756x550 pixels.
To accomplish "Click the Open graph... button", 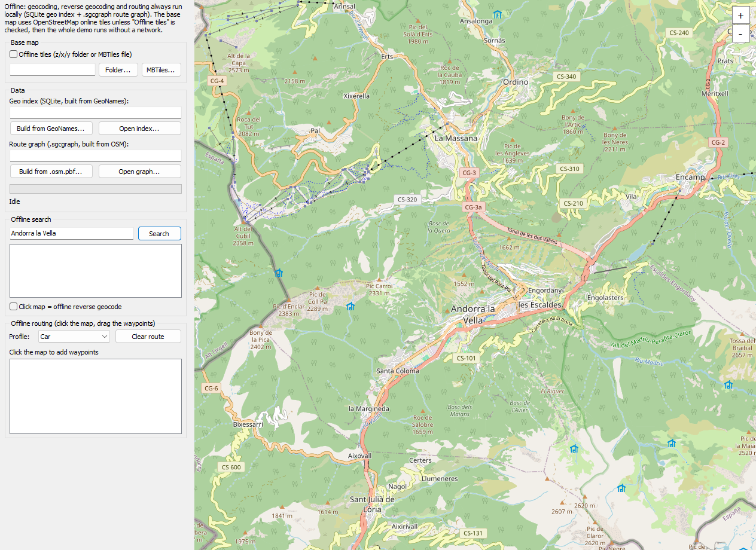I will pos(139,172).
